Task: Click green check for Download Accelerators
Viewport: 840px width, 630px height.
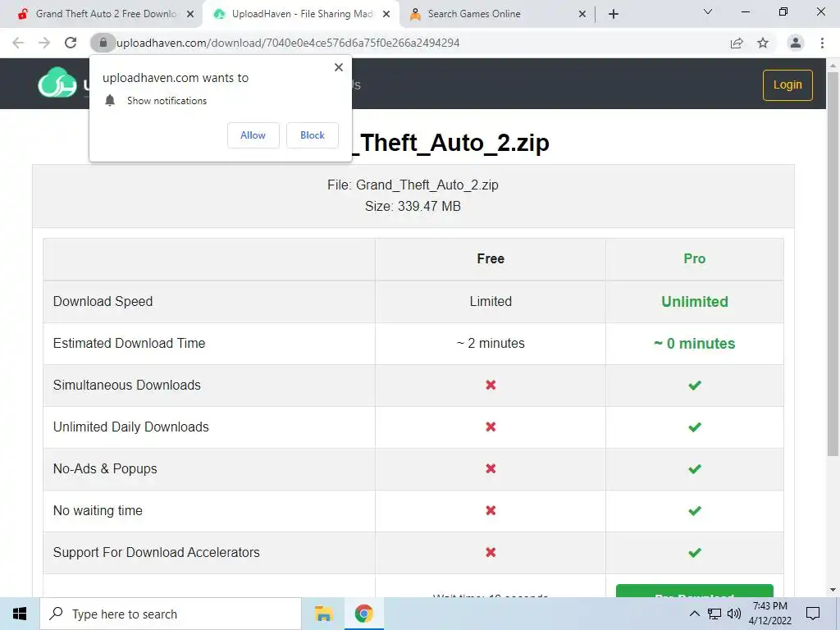Action: (x=694, y=552)
